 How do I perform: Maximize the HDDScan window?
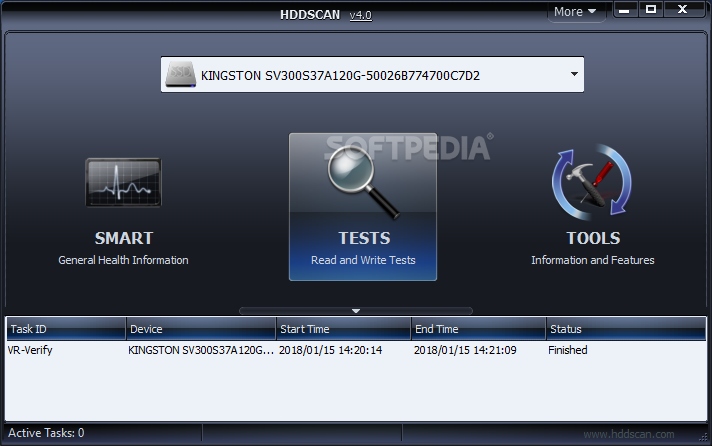pyautogui.click(x=651, y=10)
